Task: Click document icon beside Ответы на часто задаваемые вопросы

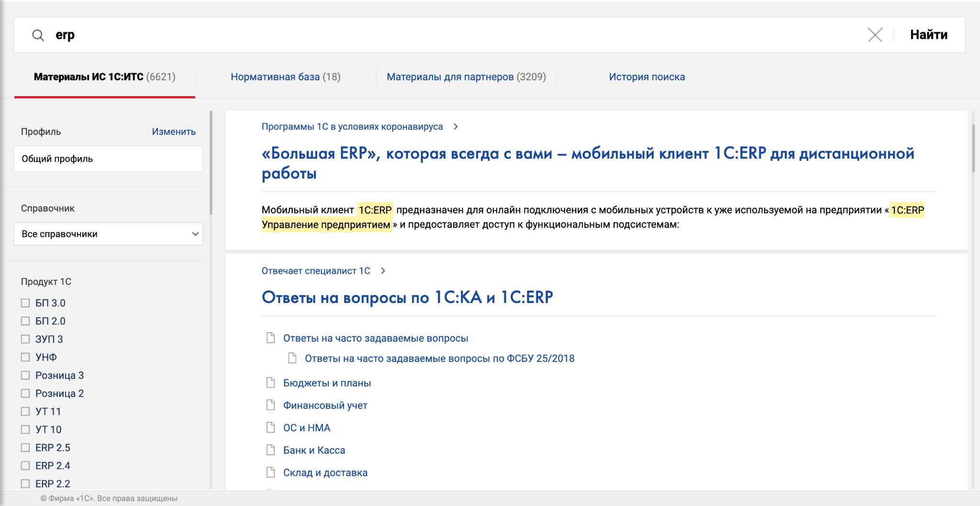Action: point(271,338)
